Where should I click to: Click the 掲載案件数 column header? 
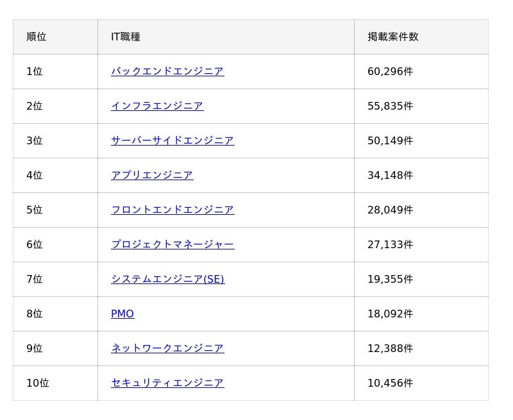[x=392, y=37]
